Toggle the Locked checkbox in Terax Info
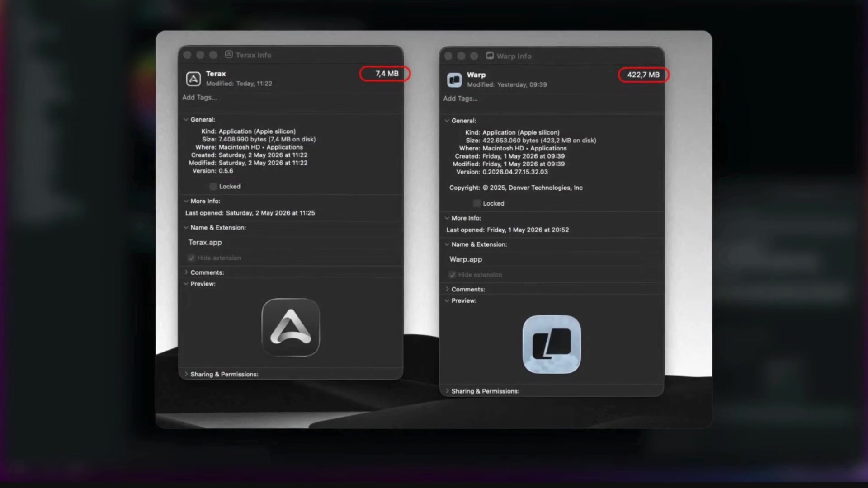868x488 pixels. (x=213, y=187)
